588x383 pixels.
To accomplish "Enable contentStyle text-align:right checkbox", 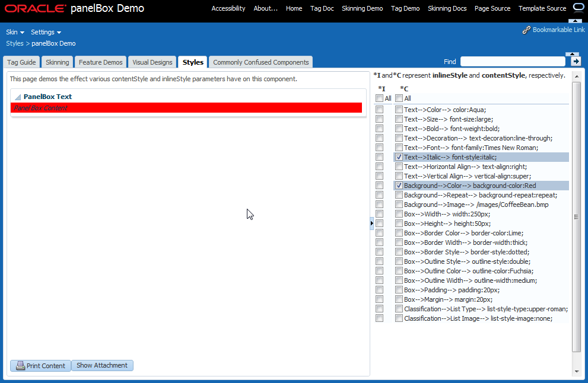I will pyautogui.click(x=399, y=167).
